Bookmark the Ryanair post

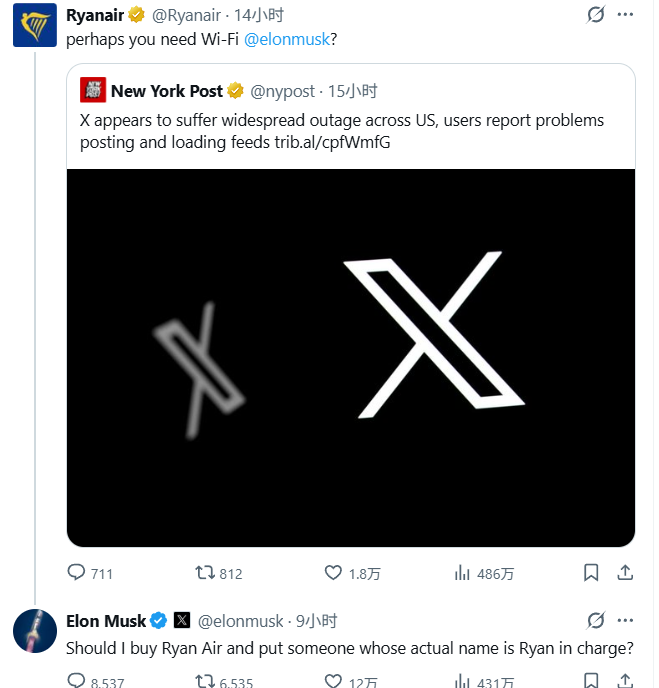click(591, 573)
